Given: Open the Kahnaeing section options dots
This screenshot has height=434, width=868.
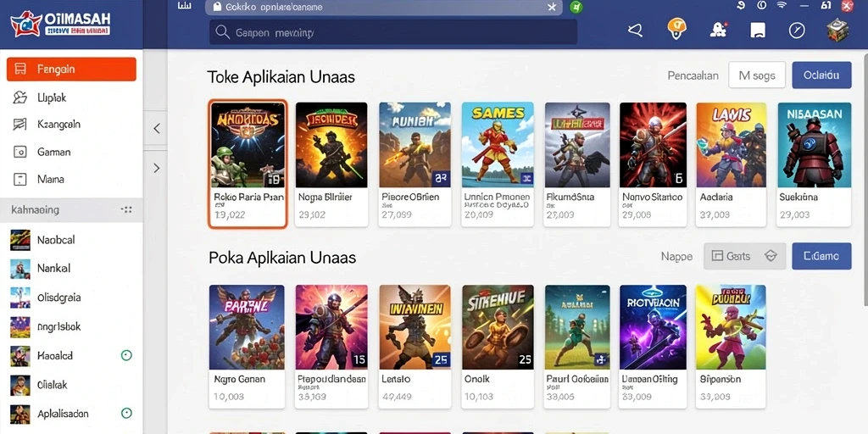Looking at the screenshot, I should click(x=126, y=210).
